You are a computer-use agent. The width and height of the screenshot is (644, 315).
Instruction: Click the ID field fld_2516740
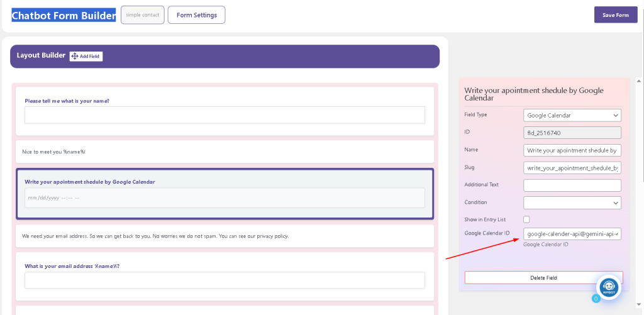coord(572,133)
